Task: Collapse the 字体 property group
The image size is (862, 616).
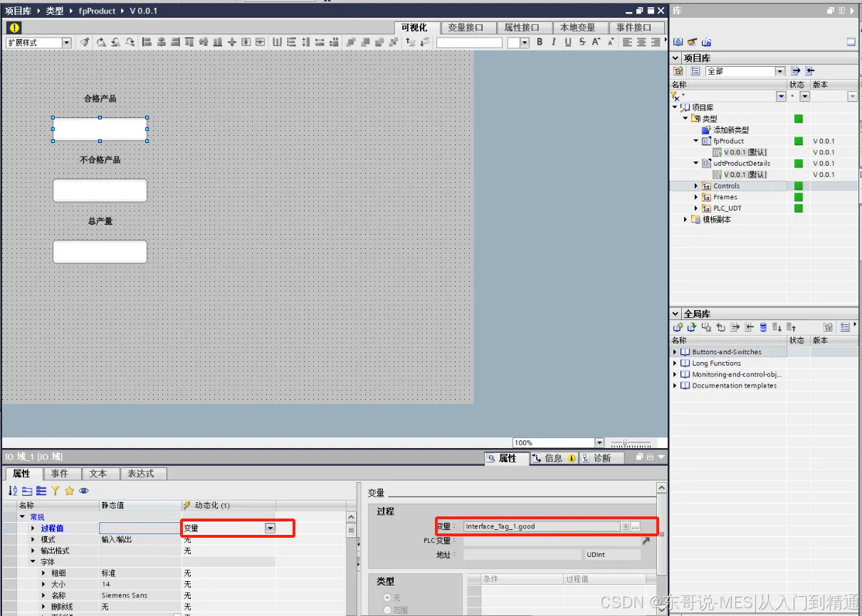Action: point(32,562)
